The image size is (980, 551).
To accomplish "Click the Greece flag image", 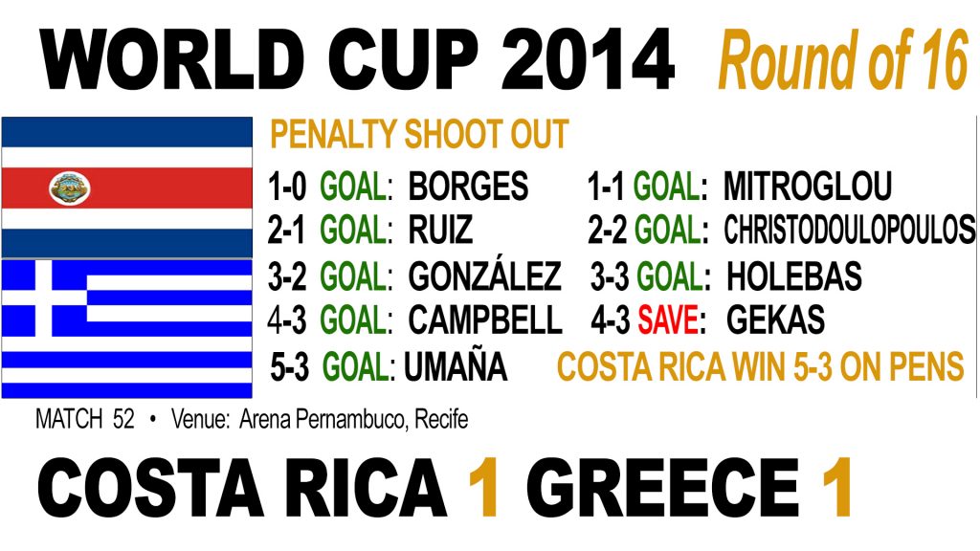I will tap(127, 328).
